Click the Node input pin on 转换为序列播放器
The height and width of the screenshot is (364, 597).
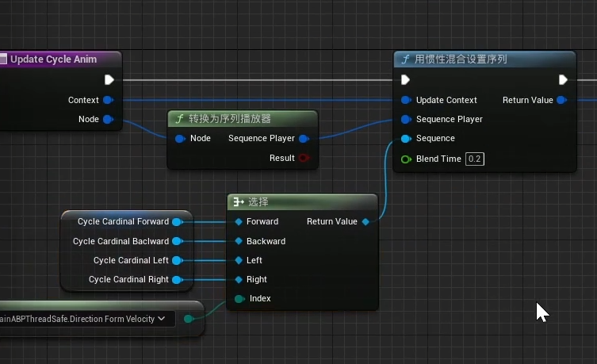180,139
